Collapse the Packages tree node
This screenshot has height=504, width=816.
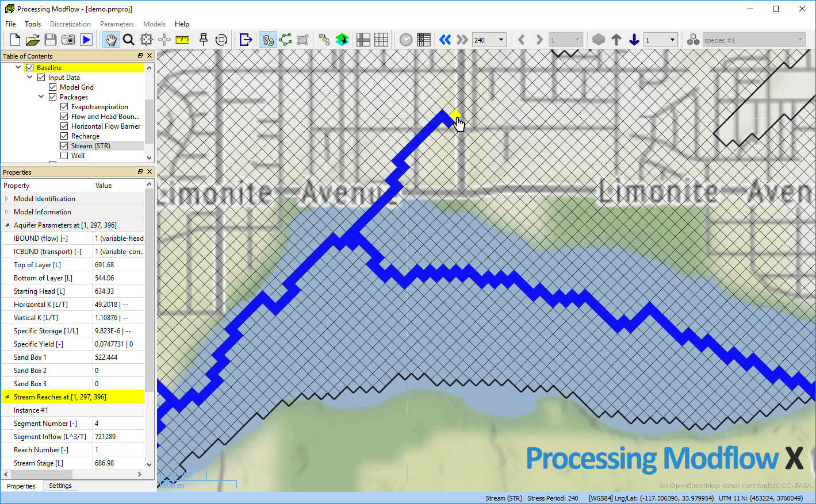tap(41, 97)
